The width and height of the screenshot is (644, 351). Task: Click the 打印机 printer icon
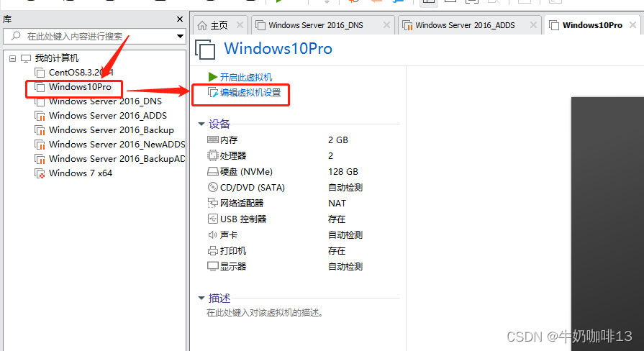213,250
